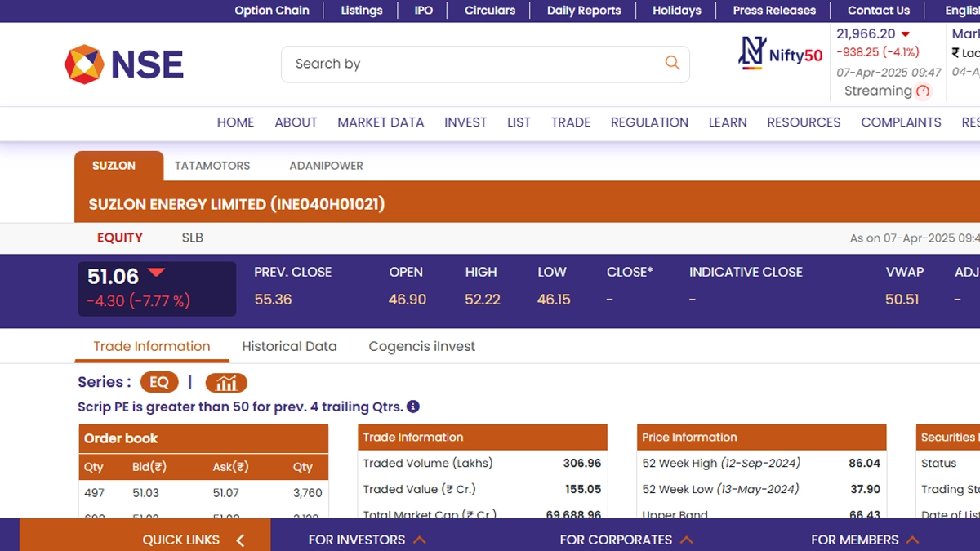Viewport: 980px width, 551px height.
Task: Click the red down arrow beside 51.06 price
Action: click(x=156, y=273)
